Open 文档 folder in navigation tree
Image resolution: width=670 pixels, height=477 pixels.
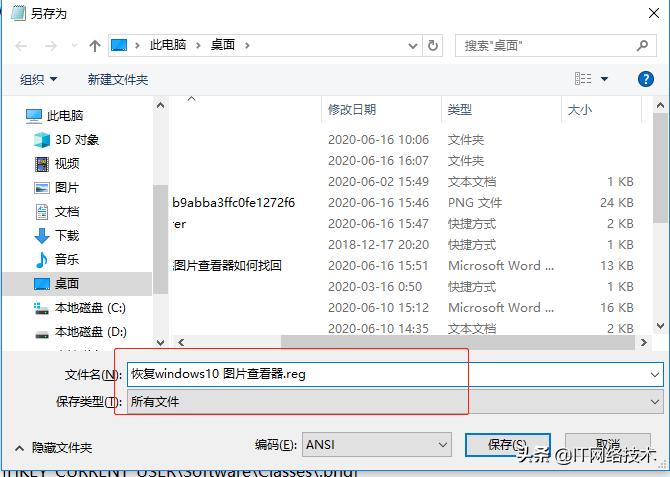click(67, 212)
